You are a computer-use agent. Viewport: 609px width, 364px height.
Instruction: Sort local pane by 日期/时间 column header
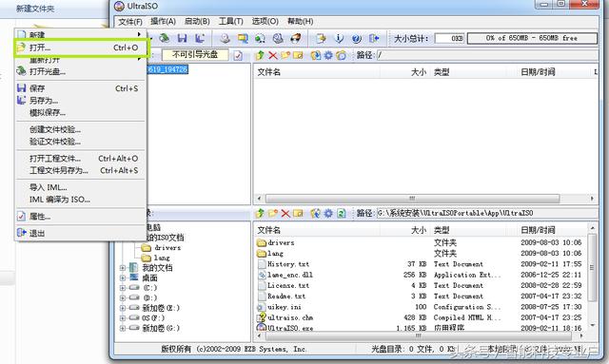pyautogui.click(x=538, y=230)
